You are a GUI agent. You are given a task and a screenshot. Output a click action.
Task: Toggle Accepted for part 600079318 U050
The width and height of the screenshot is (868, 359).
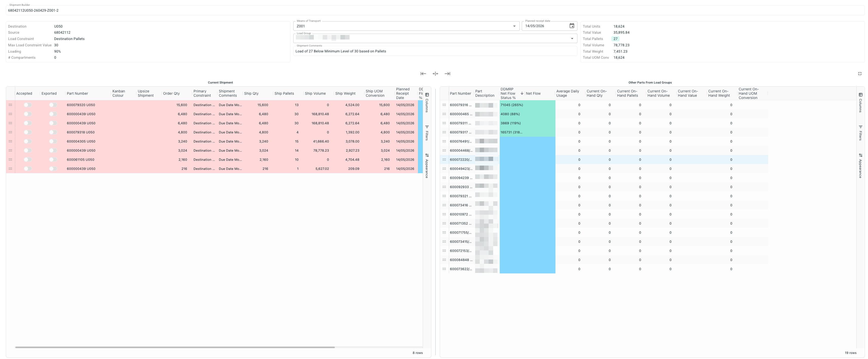point(28,132)
